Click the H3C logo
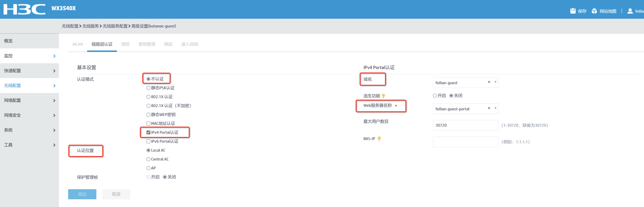Screen dimensions: 644x207 coord(25,9)
